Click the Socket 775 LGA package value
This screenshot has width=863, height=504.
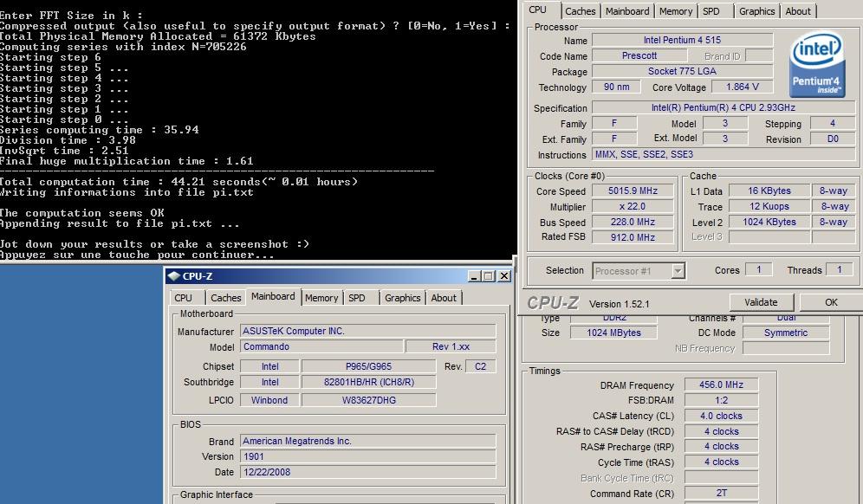[683, 71]
